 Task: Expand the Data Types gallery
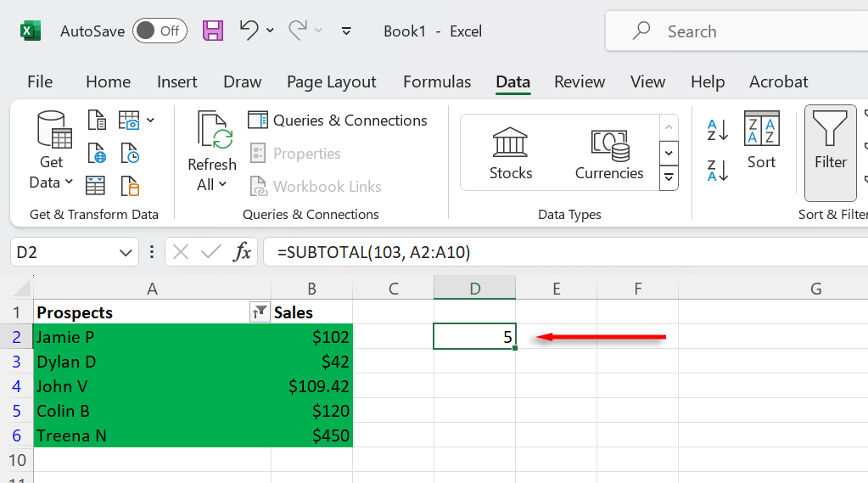click(x=669, y=177)
